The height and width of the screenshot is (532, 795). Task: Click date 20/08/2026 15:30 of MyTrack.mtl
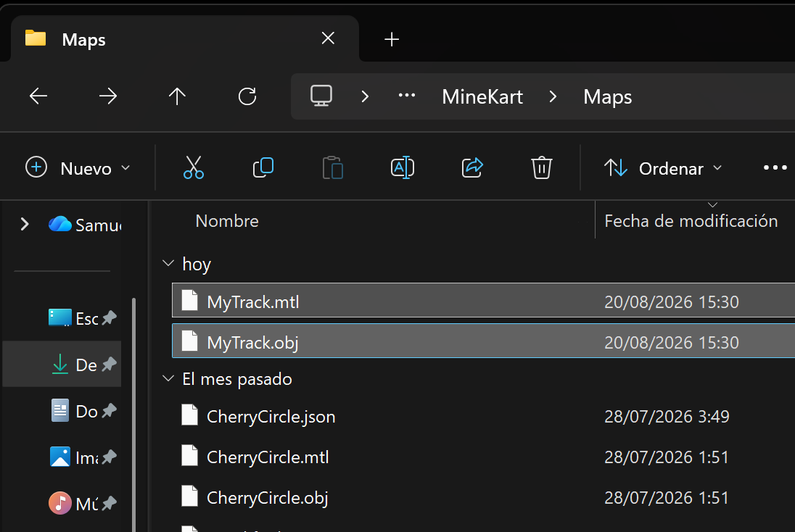click(671, 302)
